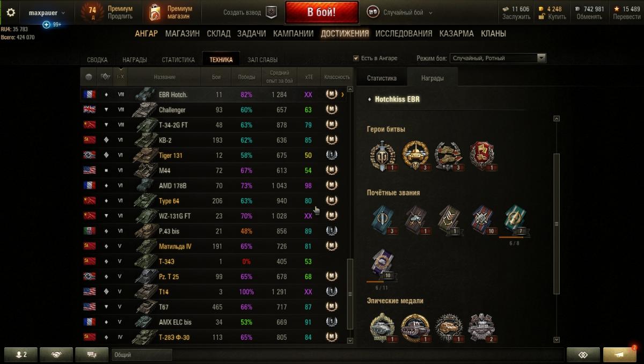Open chat channels speech bubble button
The height and width of the screenshot is (364, 644).
91,355
